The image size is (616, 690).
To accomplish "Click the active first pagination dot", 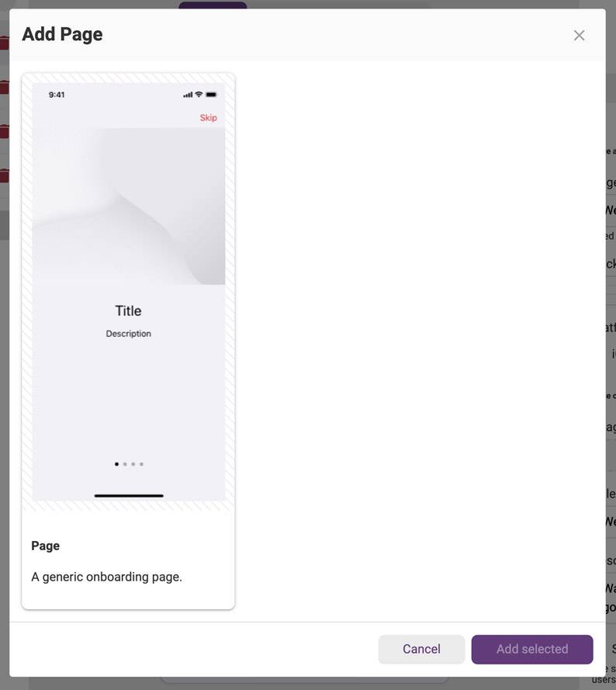I will click(x=116, y=464).
